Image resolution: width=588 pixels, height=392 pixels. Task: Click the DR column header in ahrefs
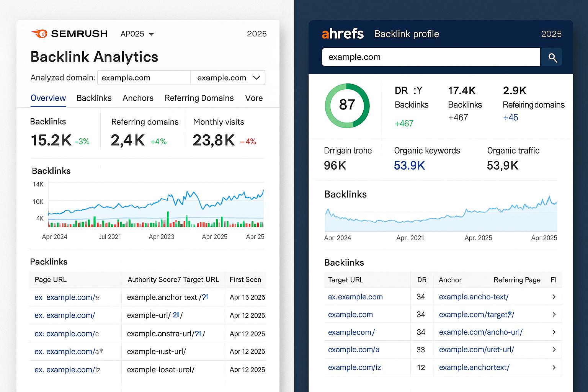(422, 280)
